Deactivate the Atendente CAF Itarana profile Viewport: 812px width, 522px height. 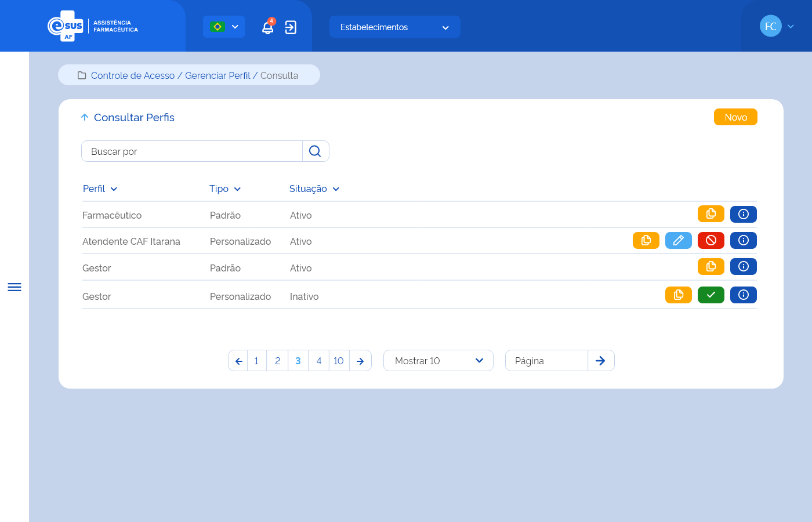coord(710,240)
